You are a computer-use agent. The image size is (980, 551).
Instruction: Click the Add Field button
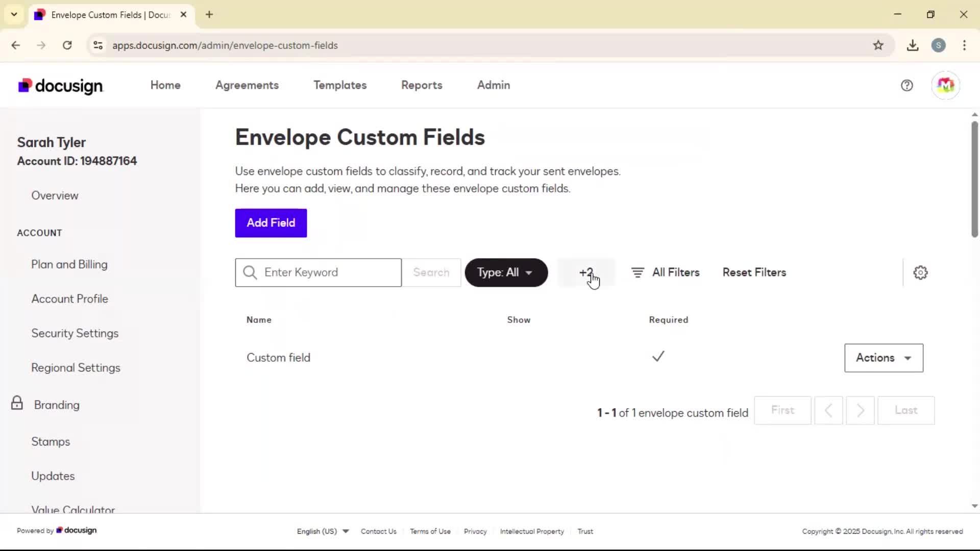(271, 223)
